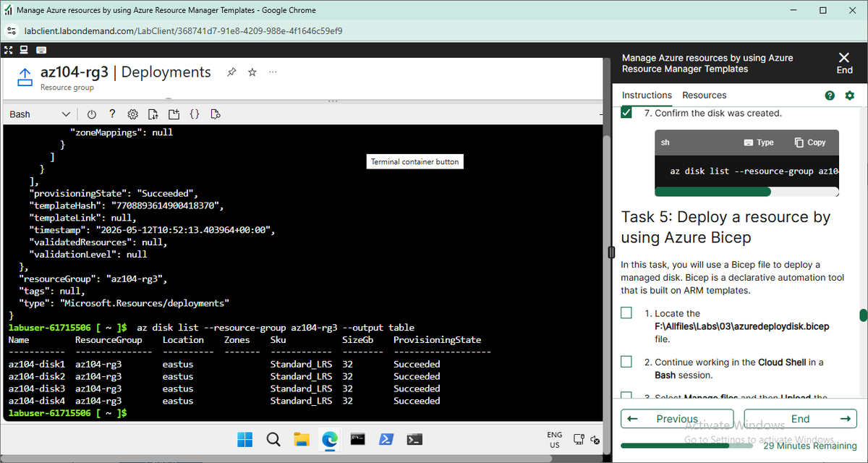Click az104-disk4 in terminal output
Screen dimensions: 868x463
[37, 401]
